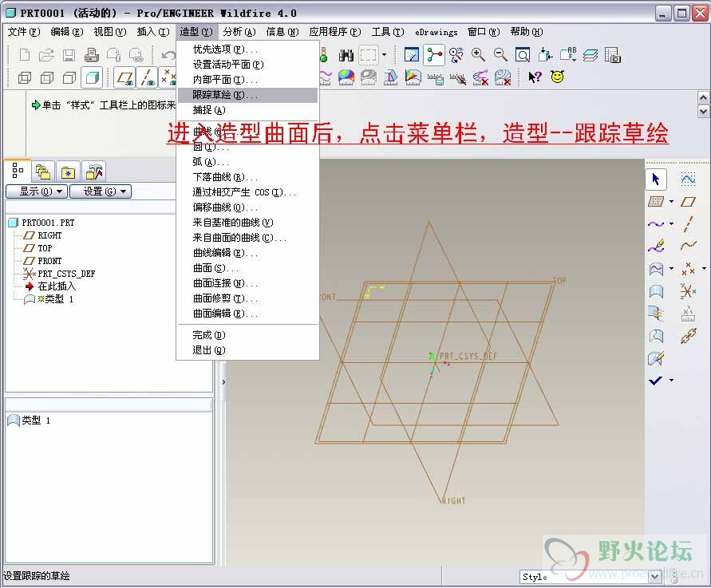Click the shaded curvature analysis icon
This screenshot has width=711, height=588.
346,77
